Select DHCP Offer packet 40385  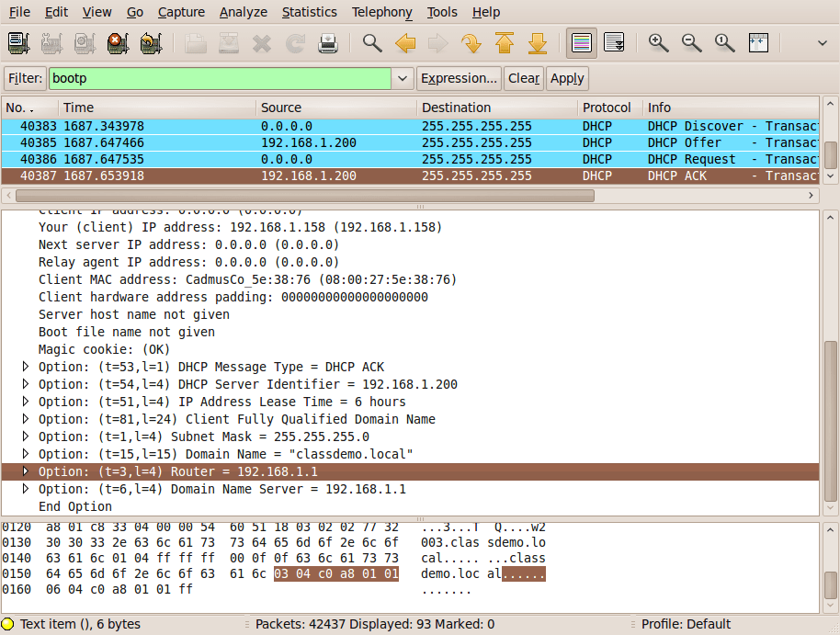click(x=411, y=142)
